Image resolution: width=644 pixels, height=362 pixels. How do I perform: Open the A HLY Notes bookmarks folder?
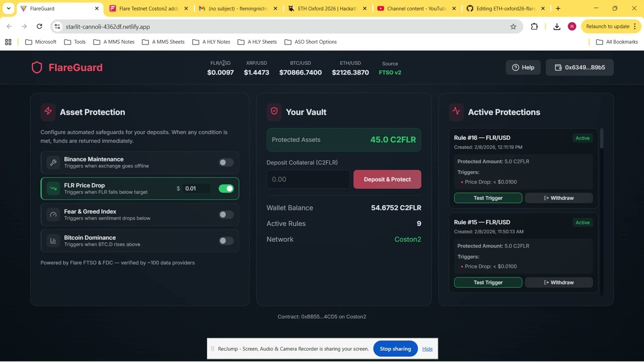(211, 42)
